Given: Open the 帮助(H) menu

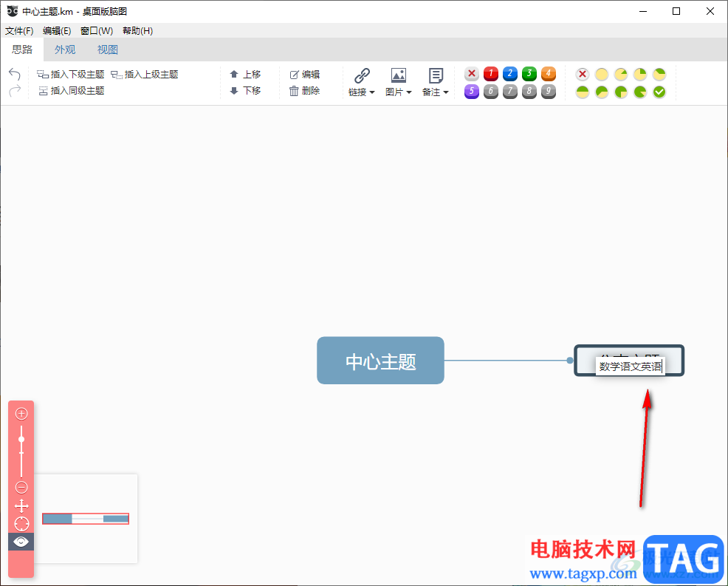Looking at the screenshot, I should (138, 31).
